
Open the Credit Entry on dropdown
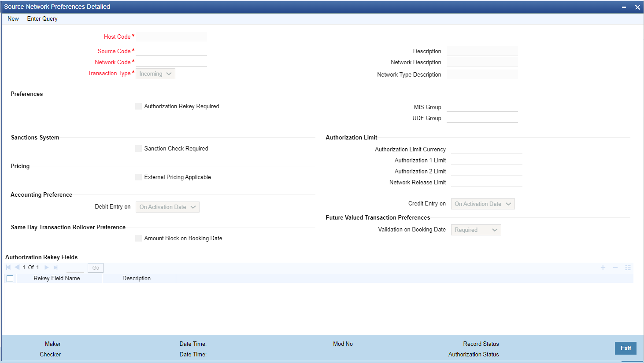[483, 204]
